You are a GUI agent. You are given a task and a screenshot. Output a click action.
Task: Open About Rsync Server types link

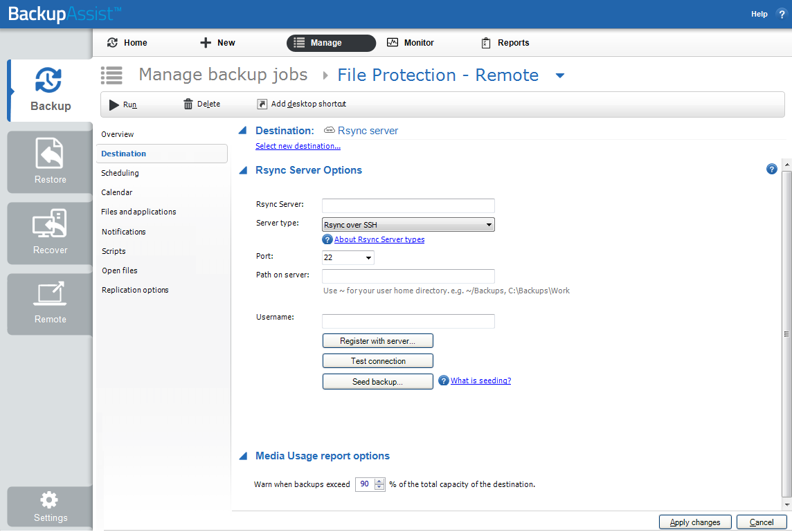379,239
